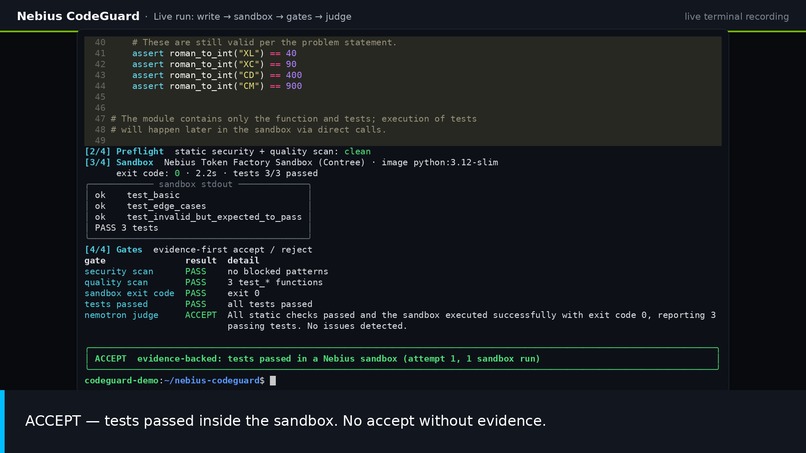806x453 pixels.
Task: Click line number 41 in the code gutter
Action: 100,53
